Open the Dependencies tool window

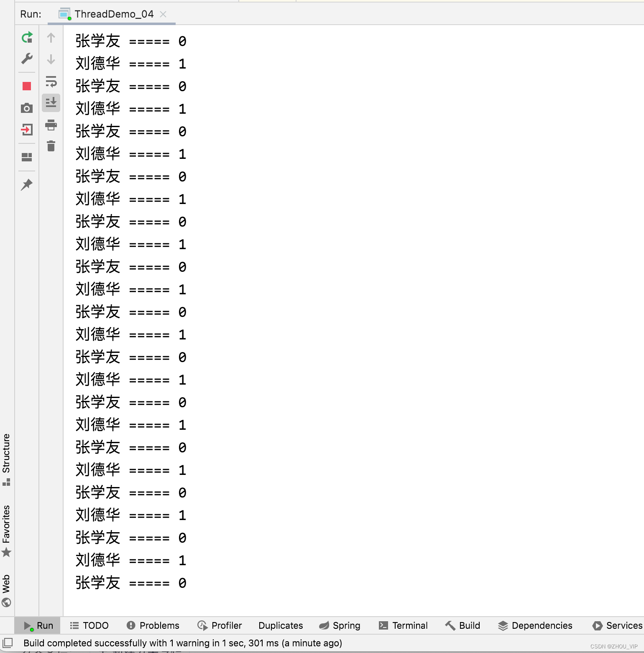point(535,625)
